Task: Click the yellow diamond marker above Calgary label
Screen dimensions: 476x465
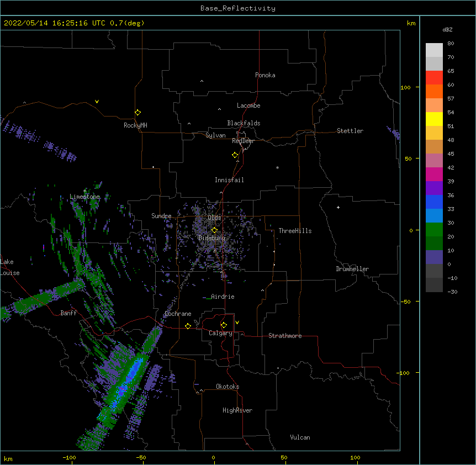Action: pyautogui.click(x=224, y=325)
